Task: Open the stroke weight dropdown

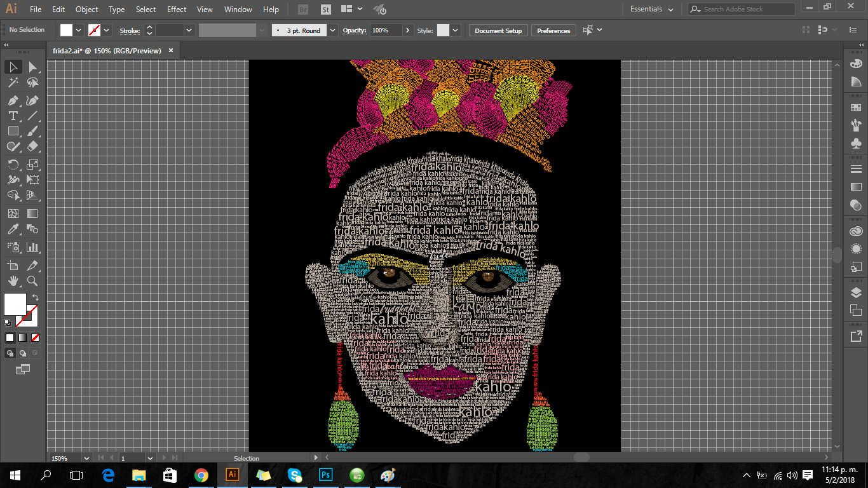Action: (x=189, y=30)
